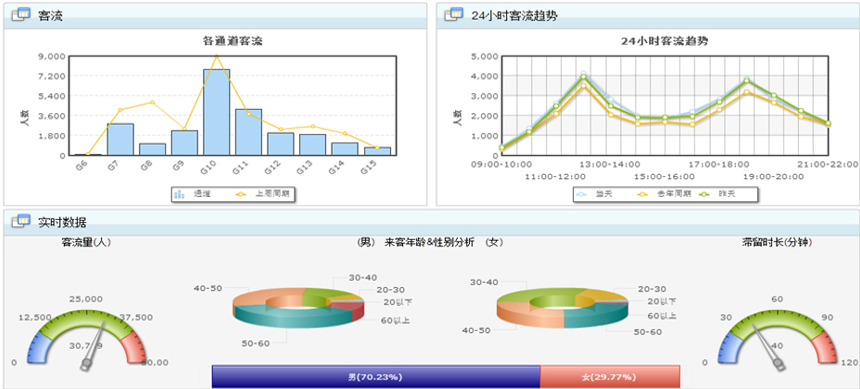This screenshot has height=389, width=860.
Task: Click the 15:00-16:00 axis label
Action: tap(664, 177)
